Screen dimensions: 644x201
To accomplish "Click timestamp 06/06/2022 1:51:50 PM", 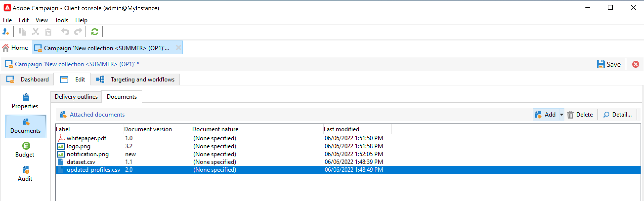I will point(354,138).
